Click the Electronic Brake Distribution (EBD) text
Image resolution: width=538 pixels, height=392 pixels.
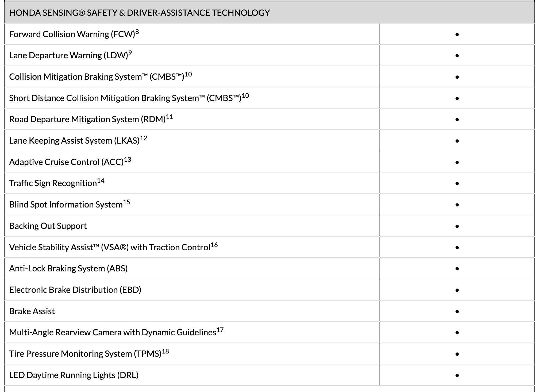[75, 290]
